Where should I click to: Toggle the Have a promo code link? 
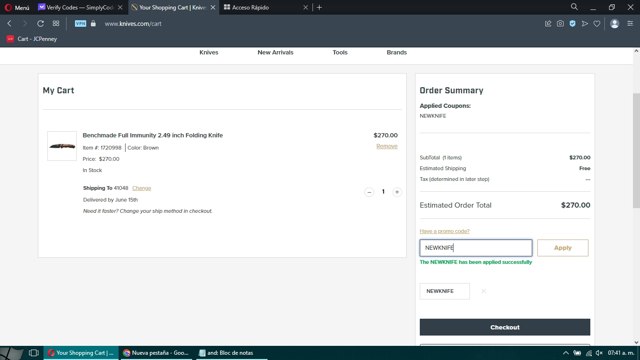coord(444,231)
